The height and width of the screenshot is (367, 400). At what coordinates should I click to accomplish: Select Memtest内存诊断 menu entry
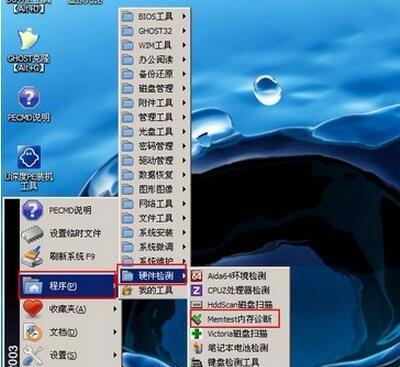235,319
